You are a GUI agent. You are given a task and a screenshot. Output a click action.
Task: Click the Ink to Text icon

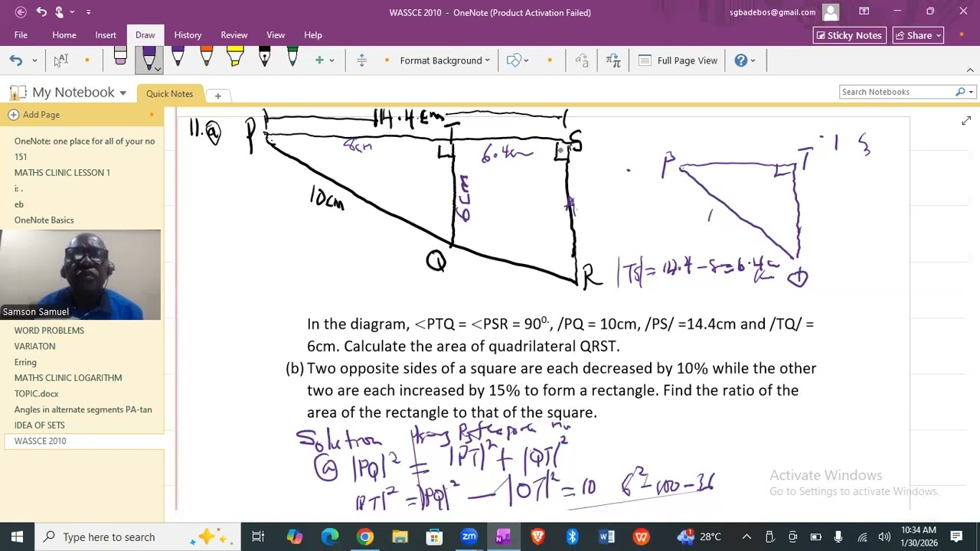(x=582, y=60)
